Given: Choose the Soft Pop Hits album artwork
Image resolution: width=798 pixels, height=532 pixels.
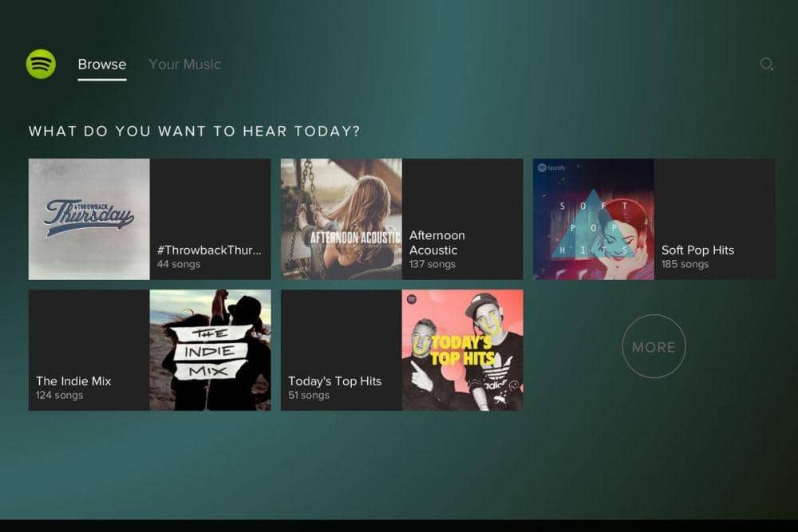Looking at the screenshot, I should tap(594, 219).
